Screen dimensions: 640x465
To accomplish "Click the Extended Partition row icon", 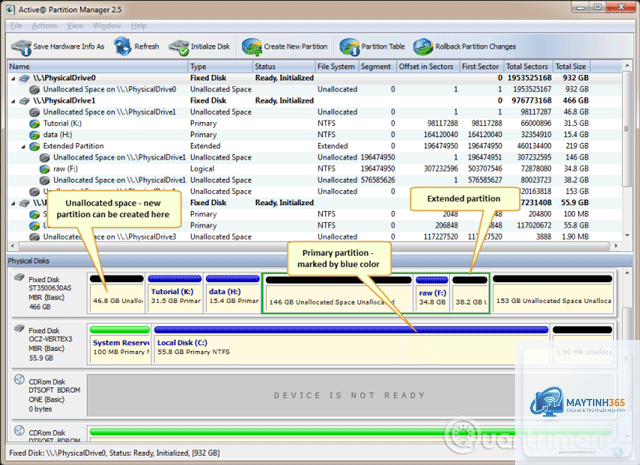I will pos(34,146).
